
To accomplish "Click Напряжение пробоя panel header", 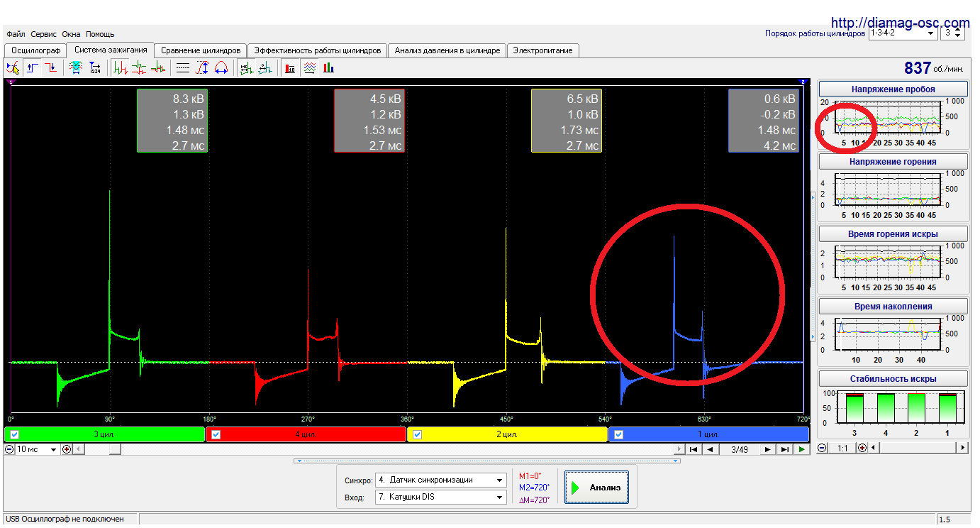I will click(x=893, y=89).
